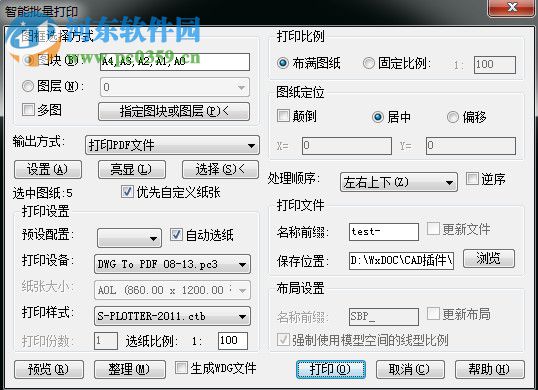The height and width of the screenshot is (390, 538).
Task: Toggle the 强制使用模型空间的线型比例 checkbox
Action: click(x=283, y=340)
